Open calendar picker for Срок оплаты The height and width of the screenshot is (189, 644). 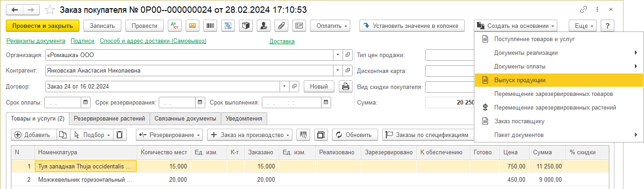pos(86,102)
